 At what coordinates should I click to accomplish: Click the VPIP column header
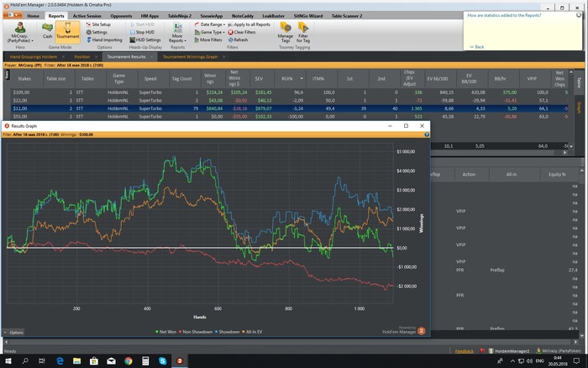532,79
